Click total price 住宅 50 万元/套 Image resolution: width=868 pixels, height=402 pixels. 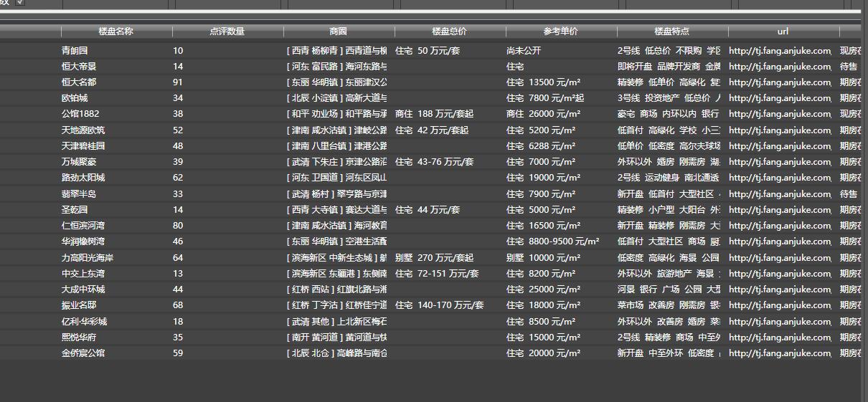coord(428,51)
